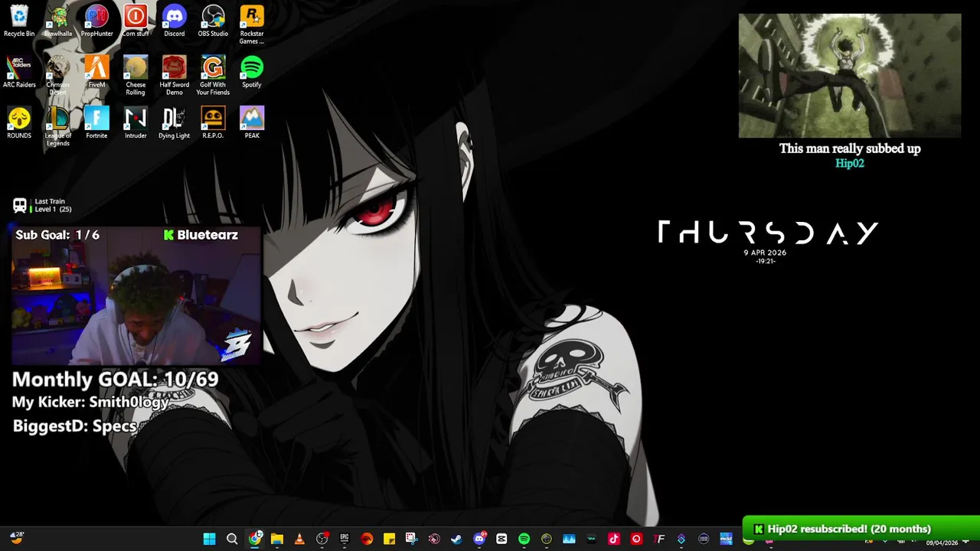
Task: Launch the Discord desktop shortcut
Action: tap(174, 21)
